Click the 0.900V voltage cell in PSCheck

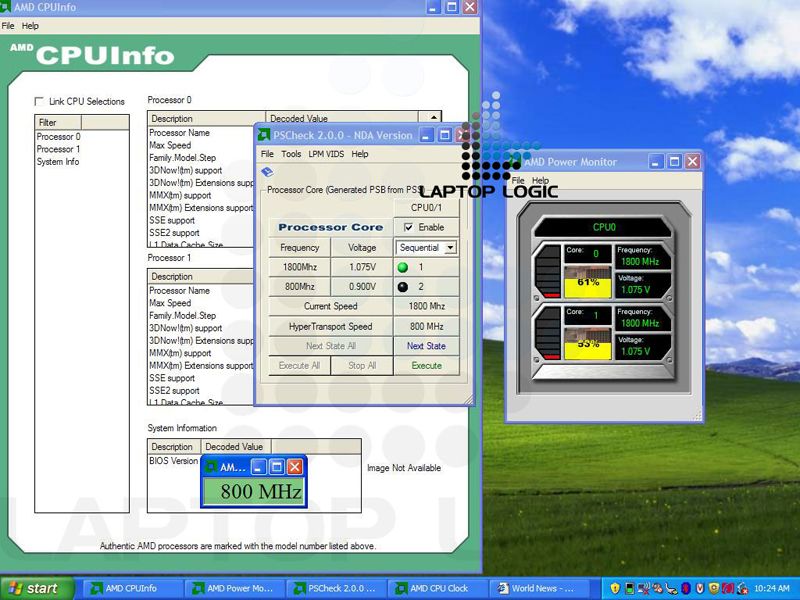coord(362,287)
